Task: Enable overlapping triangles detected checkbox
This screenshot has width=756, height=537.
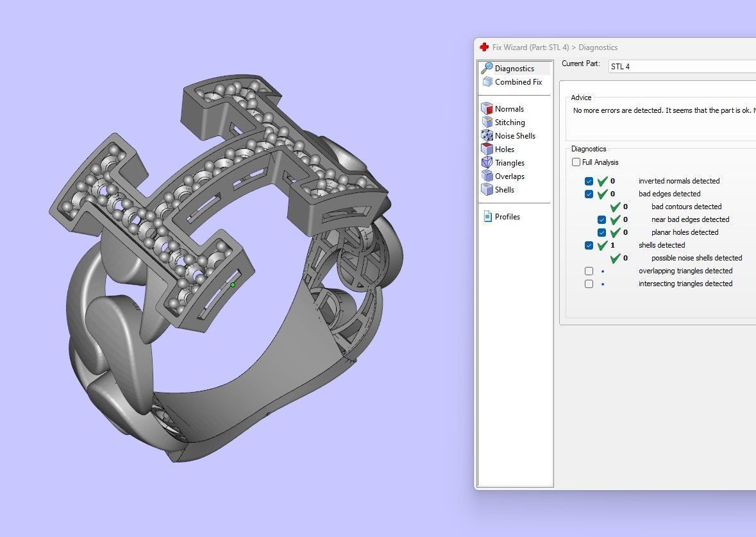Action: click(589, 271)
